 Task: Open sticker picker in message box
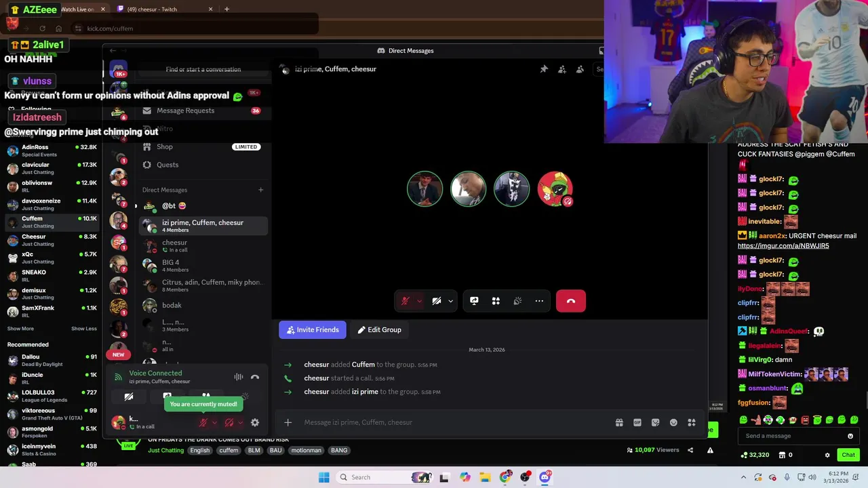pos(655,422)
